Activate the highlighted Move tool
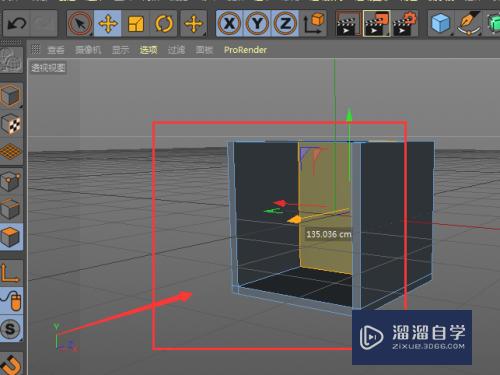Image resolution: width=500 pixels, height=375 pixels. pyautogui.click(x=108, y=23)
